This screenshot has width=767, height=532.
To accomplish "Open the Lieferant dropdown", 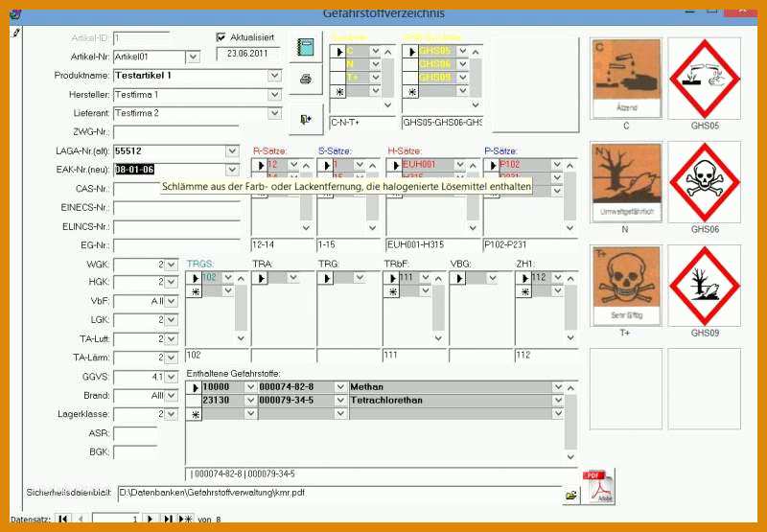I will pyautogui.click(x=274, y=113).
